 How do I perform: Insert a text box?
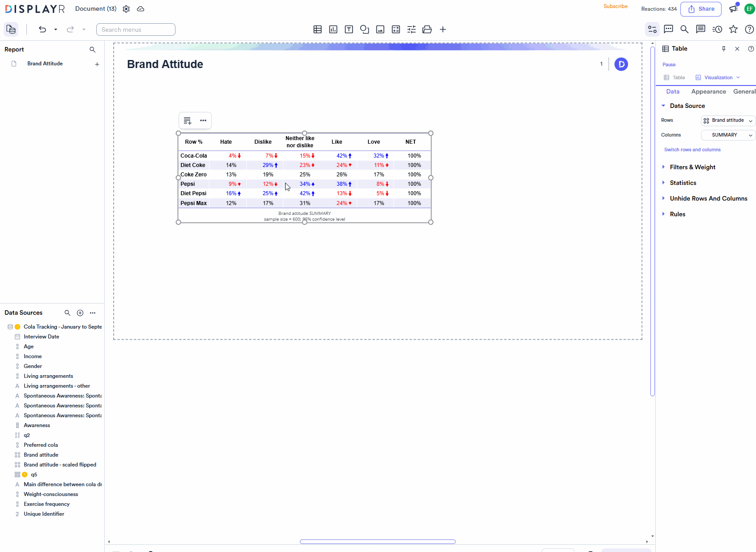pyautogui.click(x=349, y=29)
